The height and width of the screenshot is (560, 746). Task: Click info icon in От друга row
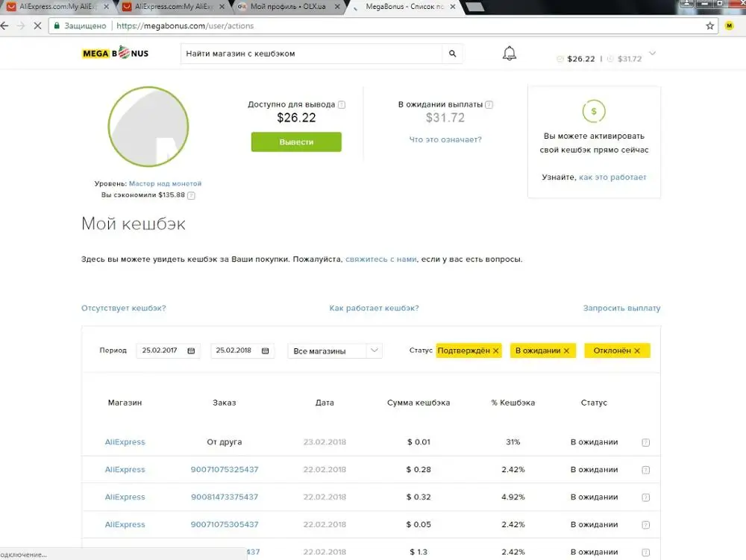tap(645, 443)
